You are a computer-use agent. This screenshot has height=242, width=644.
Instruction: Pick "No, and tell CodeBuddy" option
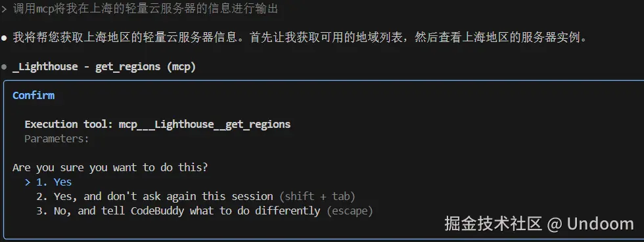(x=178, y=211)
